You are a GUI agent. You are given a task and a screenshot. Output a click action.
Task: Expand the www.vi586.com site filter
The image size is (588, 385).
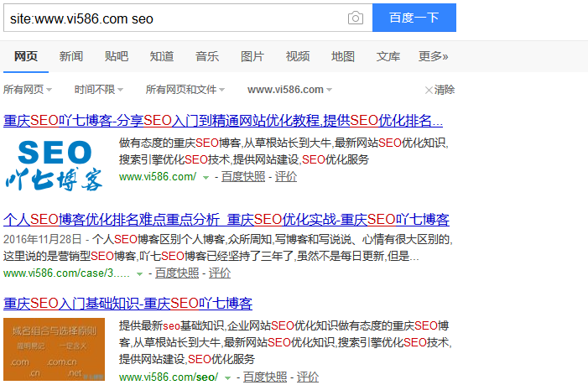pyautogui.click(x=289, y=90)
